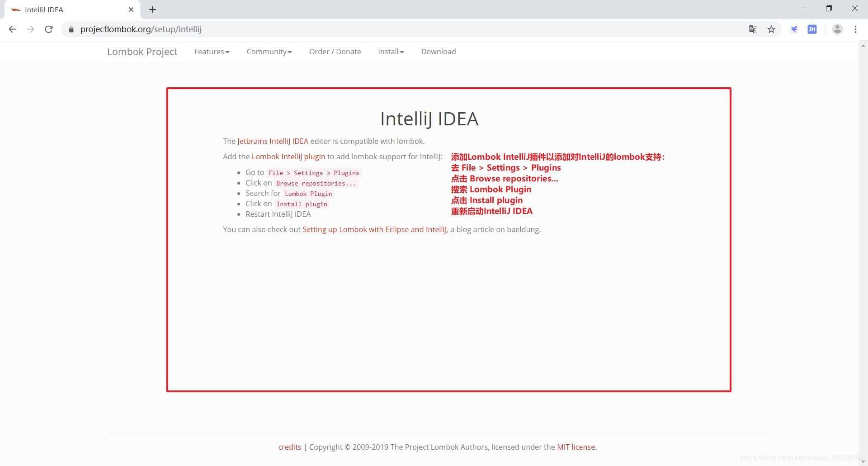Open a new browser tab
The image size is (868, 466).
(x=153, y=10)
